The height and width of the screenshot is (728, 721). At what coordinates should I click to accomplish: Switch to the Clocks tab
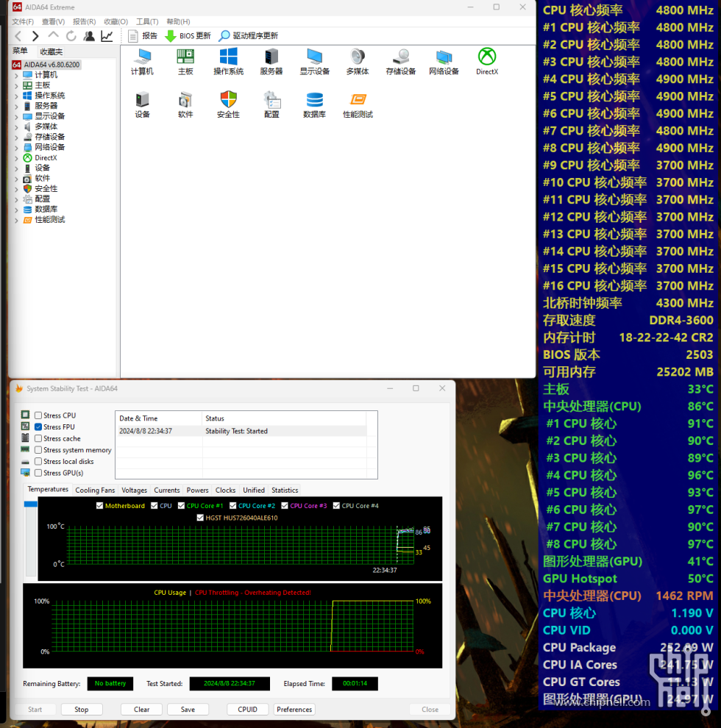coord(225,490)
